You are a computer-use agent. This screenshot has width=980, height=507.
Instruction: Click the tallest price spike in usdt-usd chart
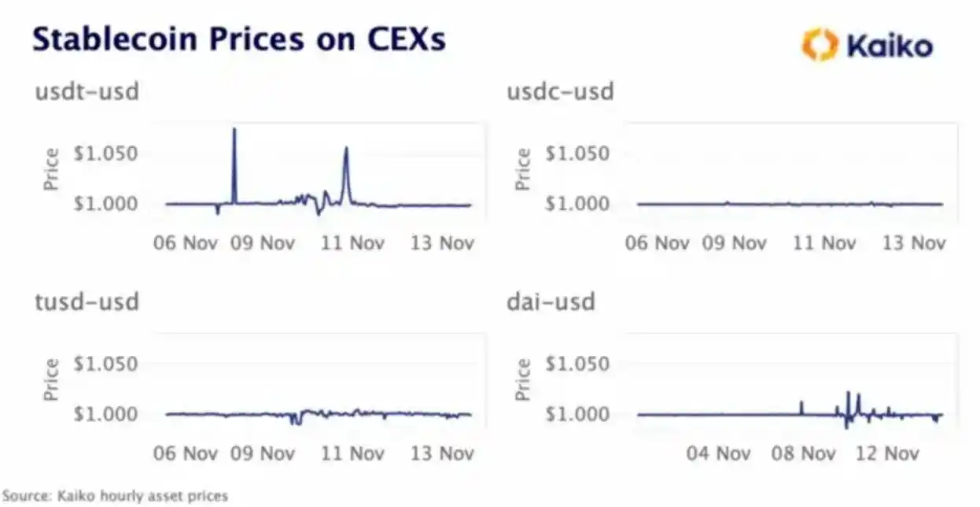234,131
